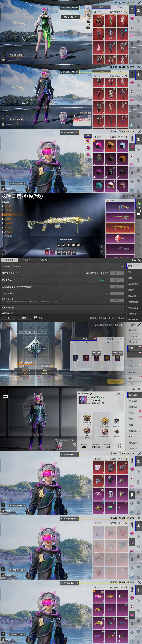Click the fullscreen view icon left of character

(6, 396)
